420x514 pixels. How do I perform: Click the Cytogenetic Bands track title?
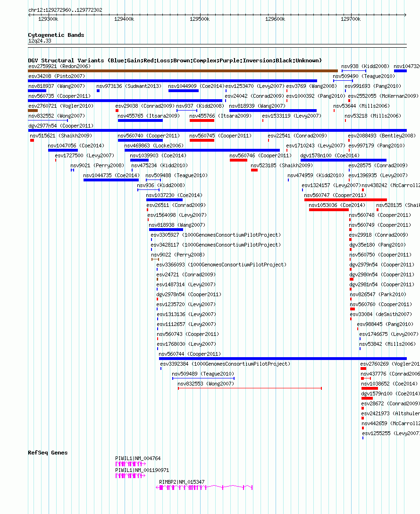pyautogui.click(x=56, y=35)
